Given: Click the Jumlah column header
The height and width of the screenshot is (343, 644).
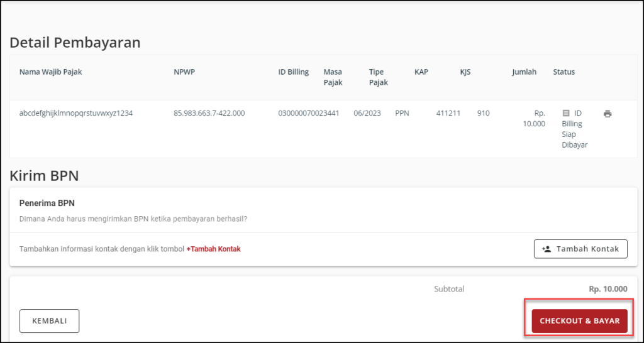Looking at the screenshot, I should (524, 72).
